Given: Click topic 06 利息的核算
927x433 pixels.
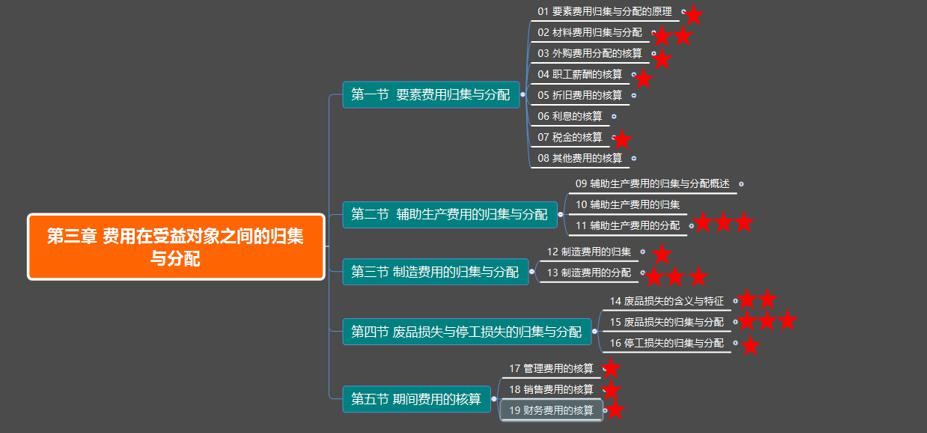Looking at the screenshot, I should [570, 117].
